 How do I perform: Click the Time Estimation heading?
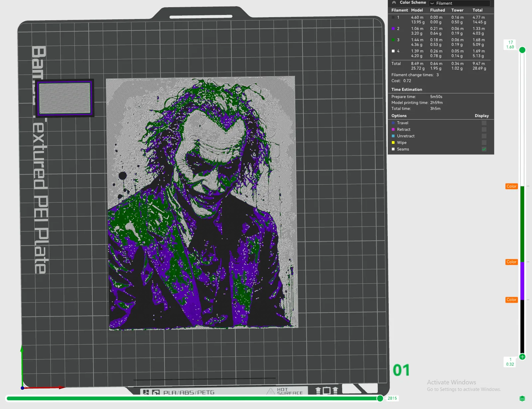[x=407, y=89]
